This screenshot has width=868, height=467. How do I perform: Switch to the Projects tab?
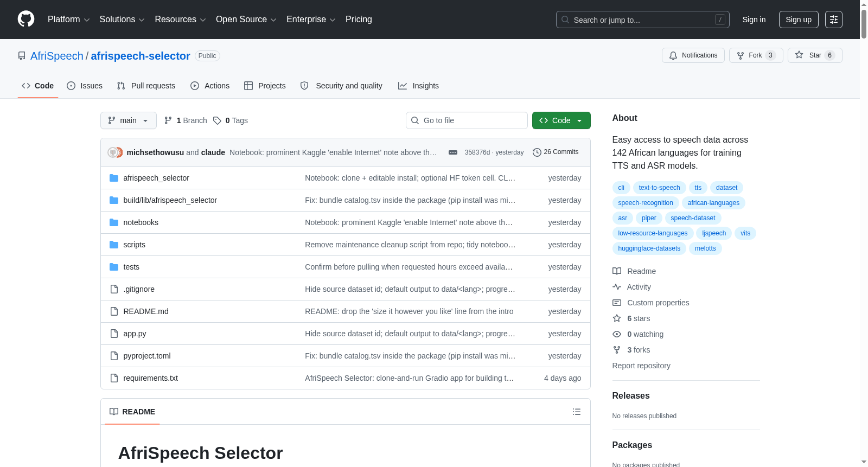point(265,86)
